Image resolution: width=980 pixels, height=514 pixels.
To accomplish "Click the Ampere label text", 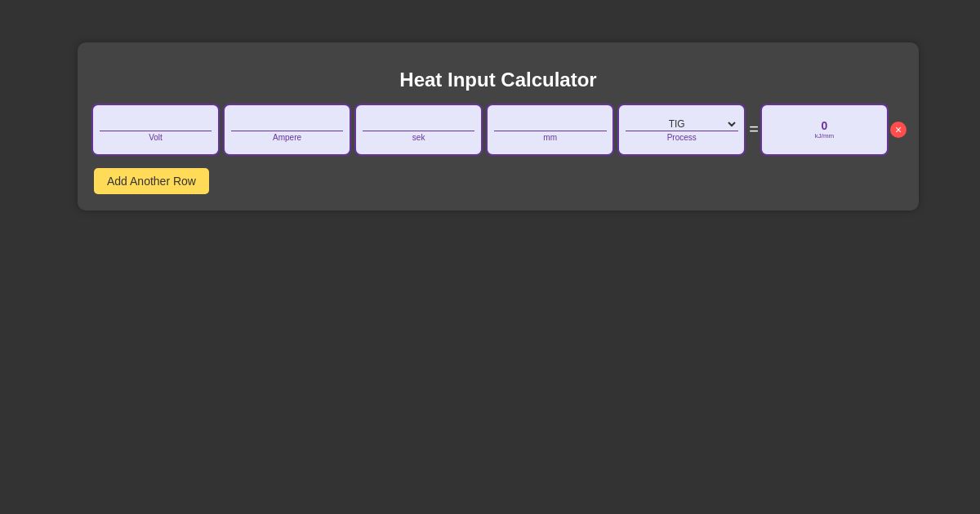I will [x=287, y=138].
